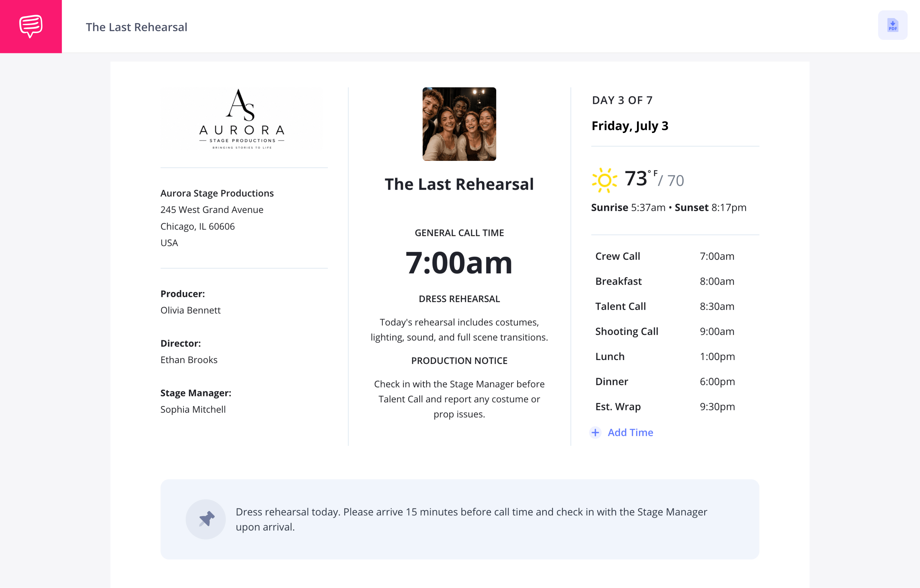Click the pinned dress rehearsal note text
The image size is (920, 588).
pyautogui.click(x=471, y=519)
